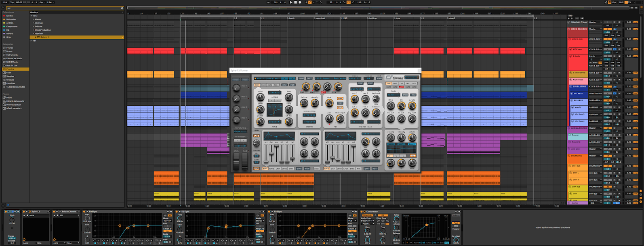Clear the browser search field
The width and height of the screenshot is (644, 246).
122,8
